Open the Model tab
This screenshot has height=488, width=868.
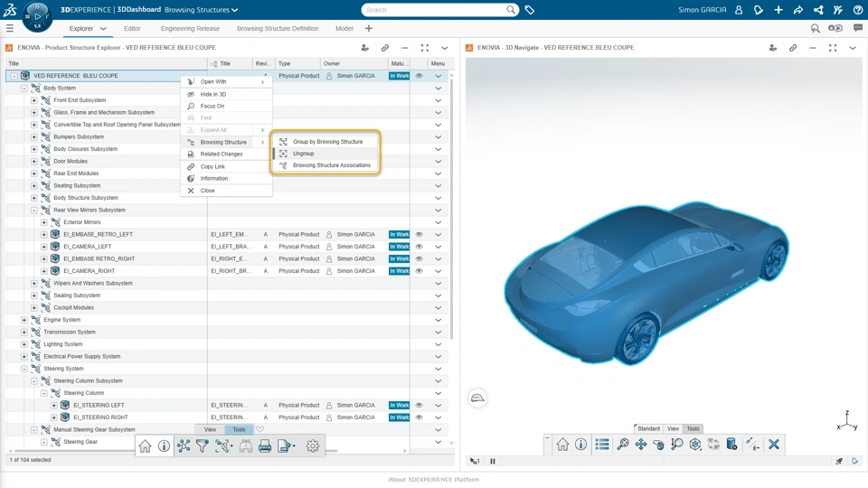344,28
